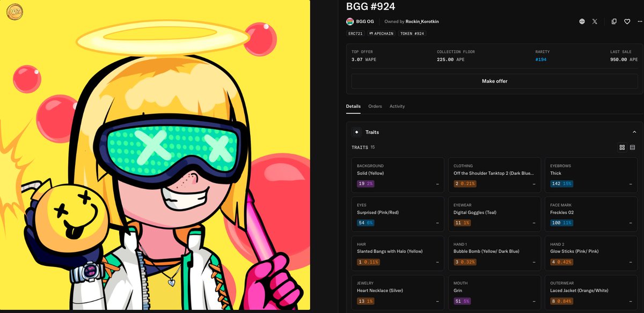Open the collection website globe icon
Viewport: 644px width, 313px height.
pos(582,21)
